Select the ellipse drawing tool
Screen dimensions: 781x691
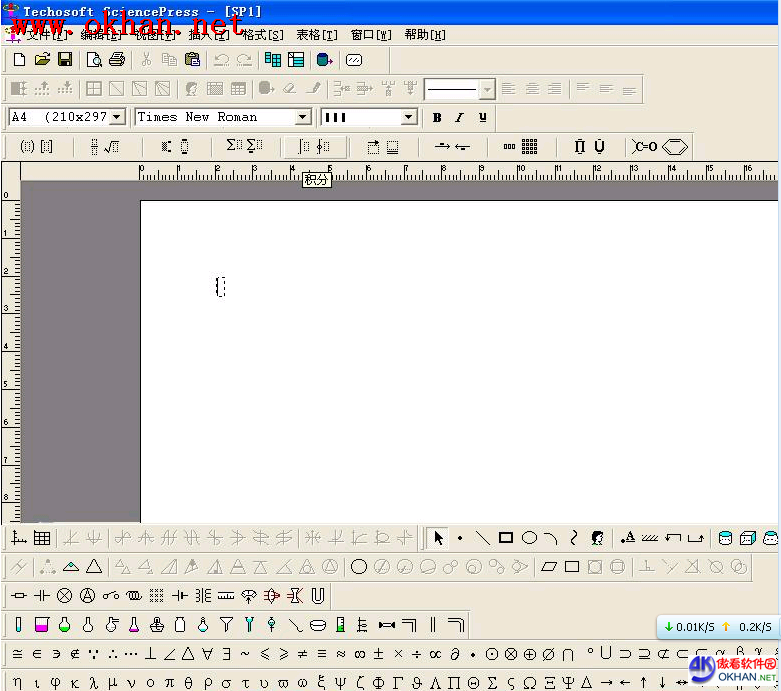tap(529, 538)
